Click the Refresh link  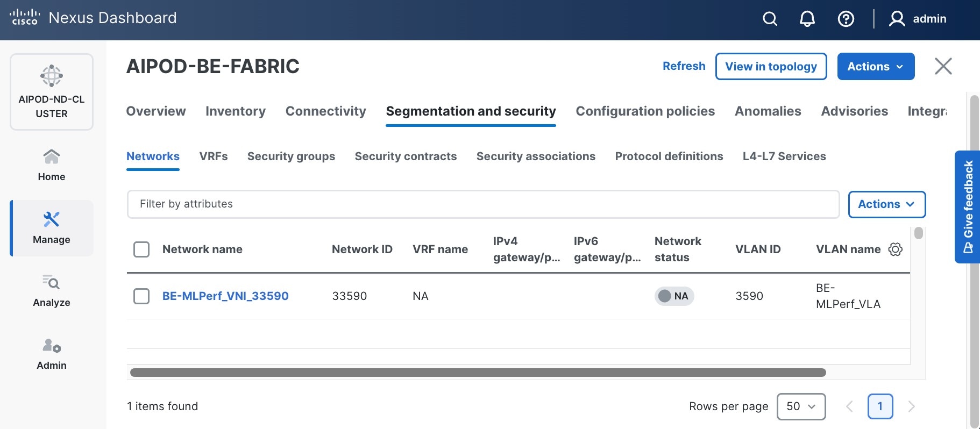click(x=684, y=66)
